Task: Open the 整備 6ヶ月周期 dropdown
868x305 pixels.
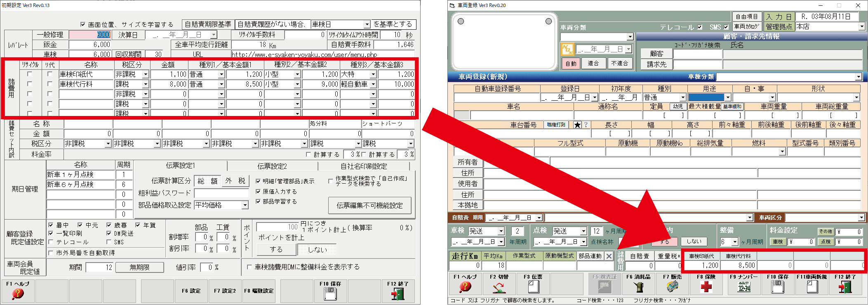Action: click(x=735, y=242)
